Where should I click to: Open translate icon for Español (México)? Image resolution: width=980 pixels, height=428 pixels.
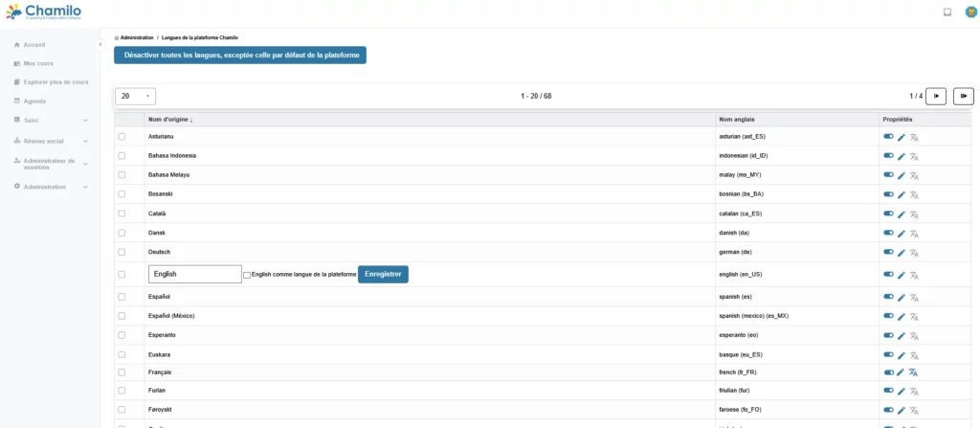tap(914, 317)
